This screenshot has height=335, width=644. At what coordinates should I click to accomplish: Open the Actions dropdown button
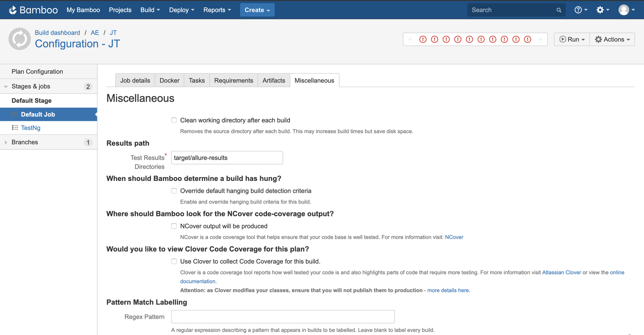[612, 39]
